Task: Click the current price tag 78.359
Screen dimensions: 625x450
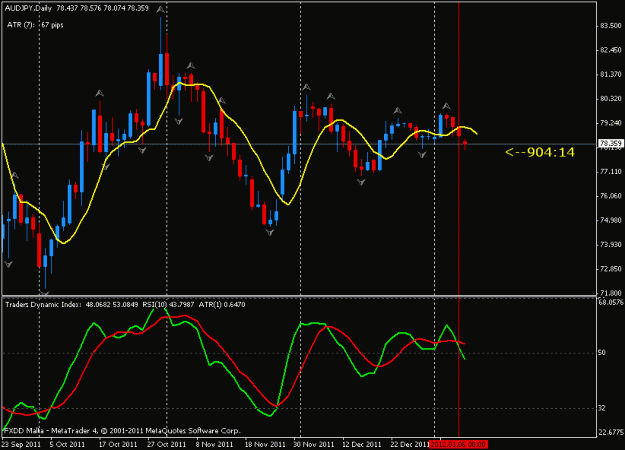Action: click(x=610, y=143)
